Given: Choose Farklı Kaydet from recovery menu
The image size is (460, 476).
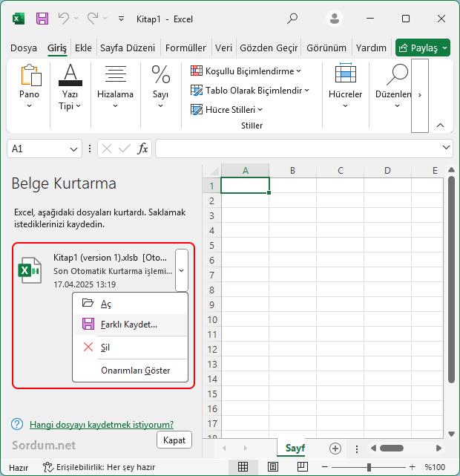Looking at the screenshot, I should (x=131, y=325).
